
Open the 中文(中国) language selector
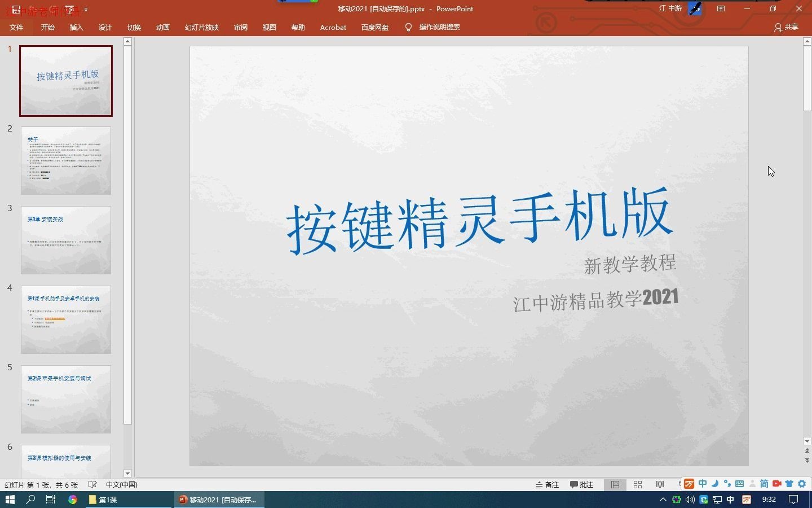(x=121, y=484)
